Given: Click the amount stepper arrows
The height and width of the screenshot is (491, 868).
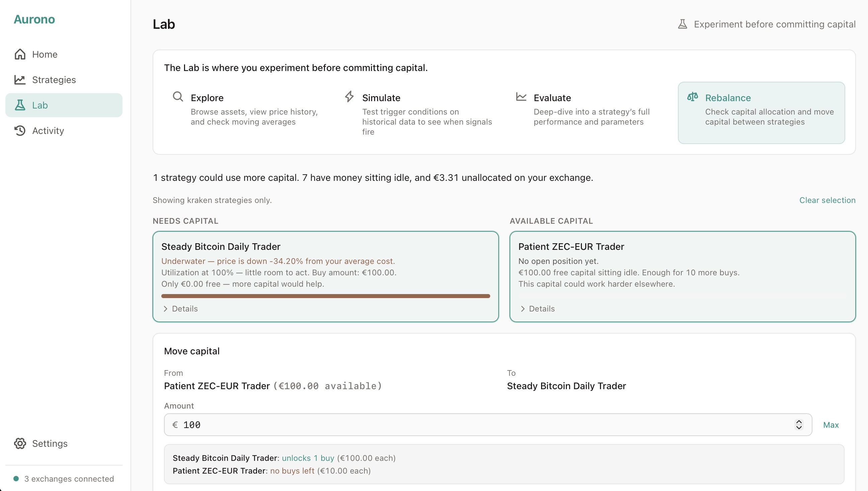Looking at the screenshot, I should pyautogui.click(x=799, y=425).
